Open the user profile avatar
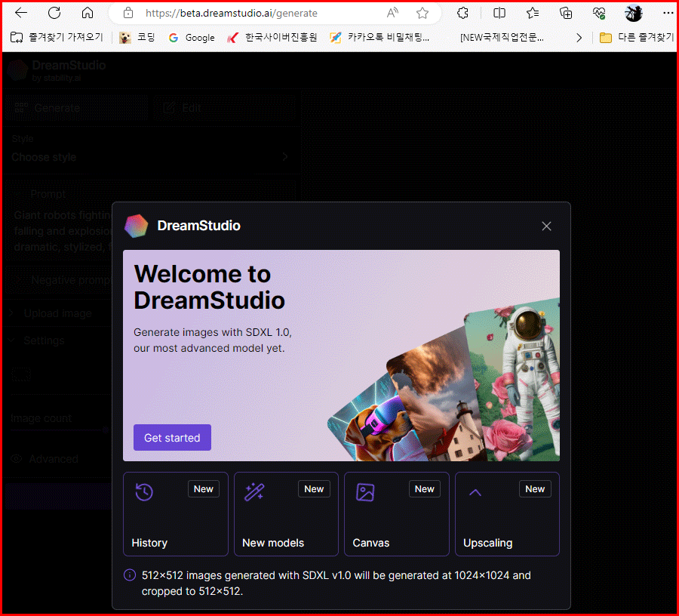 [x=633, y=14]
